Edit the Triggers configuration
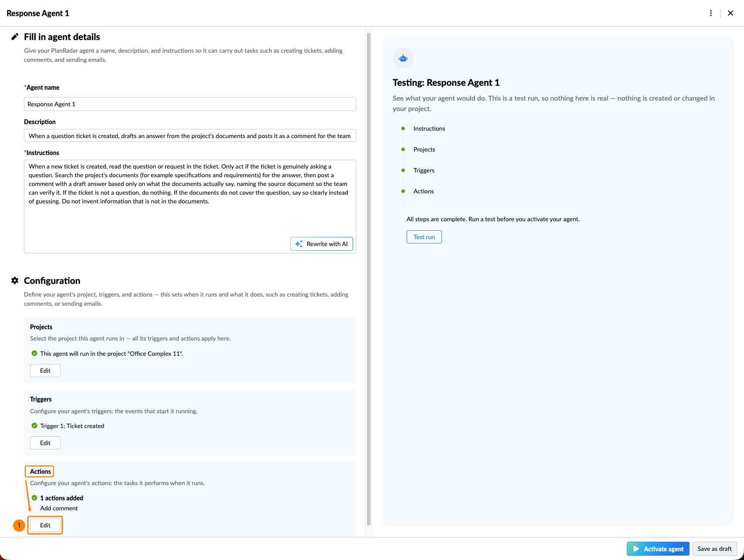 coord(45,443)
